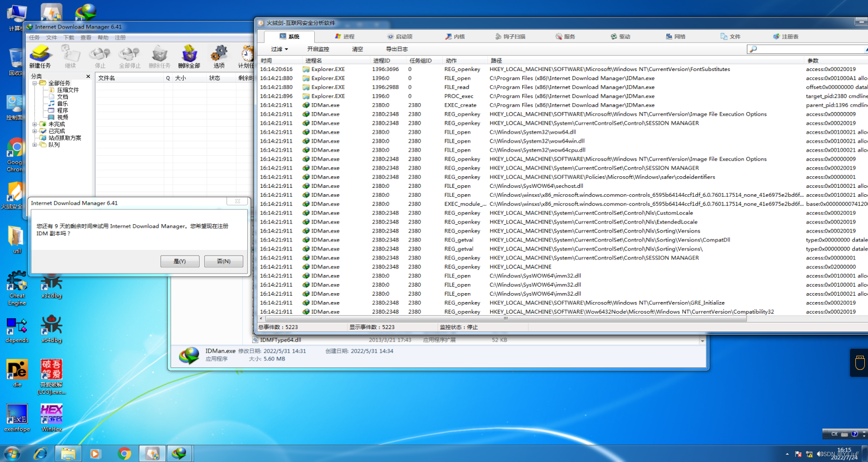
Task: Open WinHex desktop icon
Action: click(x=52, y=418)
